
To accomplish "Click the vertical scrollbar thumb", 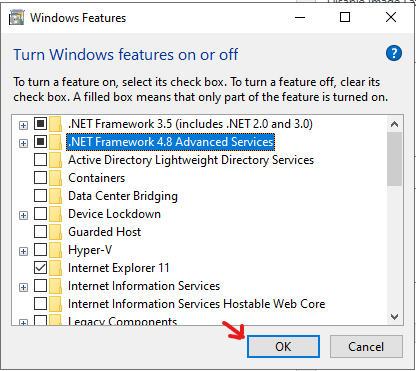I will point(395,159).
